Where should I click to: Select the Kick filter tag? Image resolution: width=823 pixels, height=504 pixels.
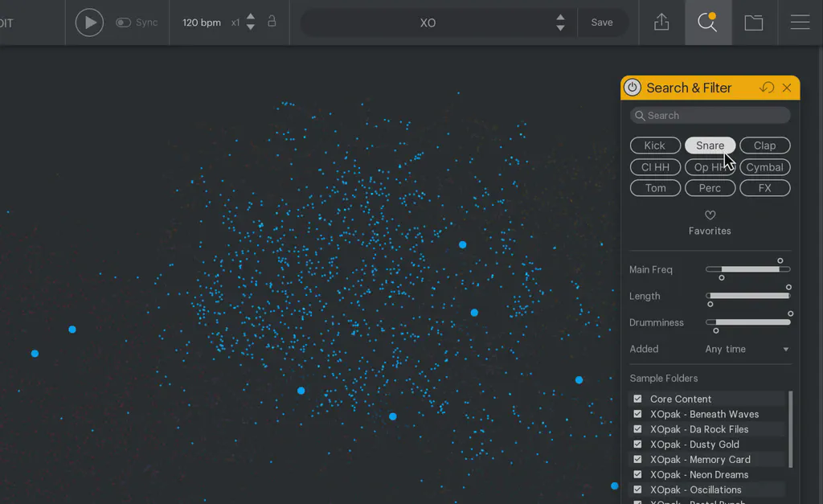(655, 145)
